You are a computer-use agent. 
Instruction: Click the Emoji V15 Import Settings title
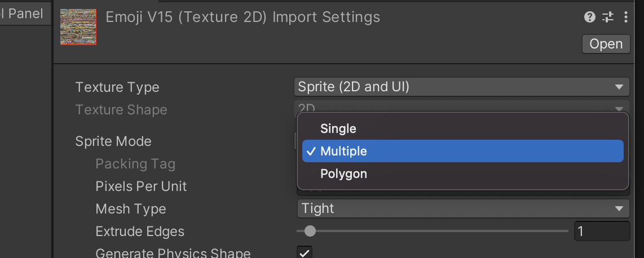pyautogui.click(x=243, y=17)
